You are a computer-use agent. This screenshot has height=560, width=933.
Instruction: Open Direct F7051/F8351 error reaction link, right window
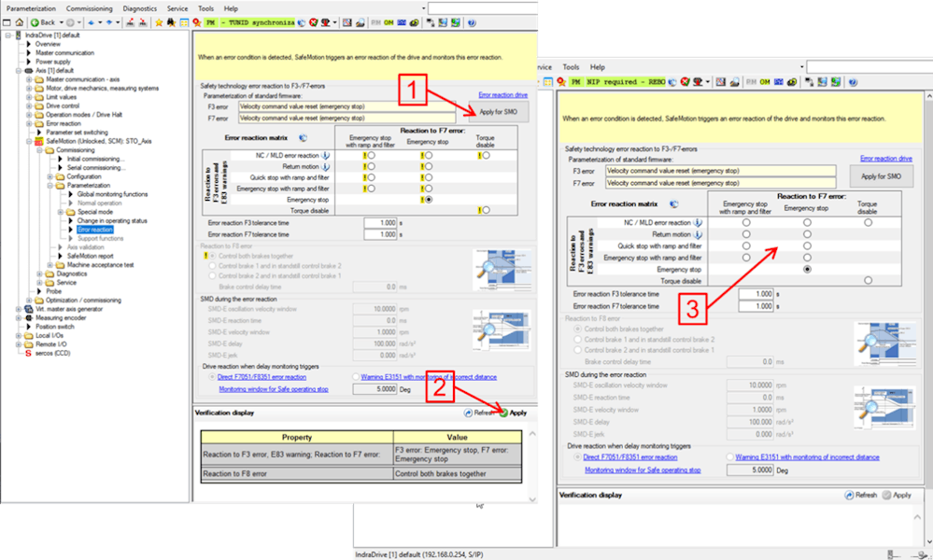pos(630,457)
